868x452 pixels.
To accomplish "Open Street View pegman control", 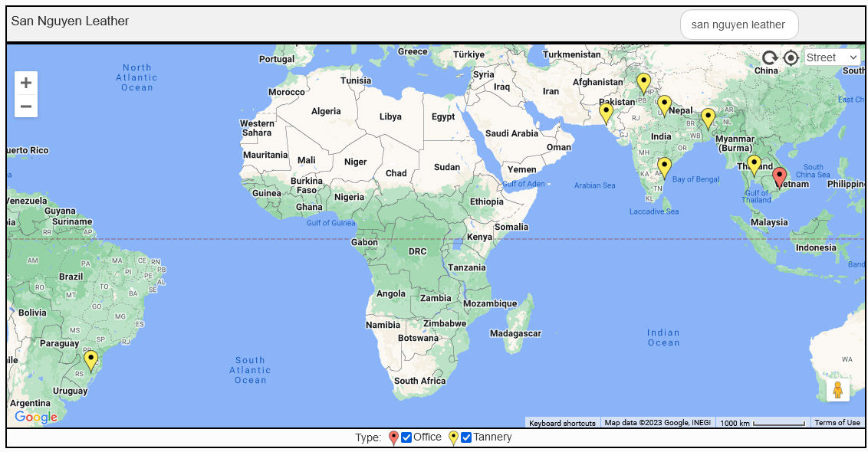I will [837, 390].
